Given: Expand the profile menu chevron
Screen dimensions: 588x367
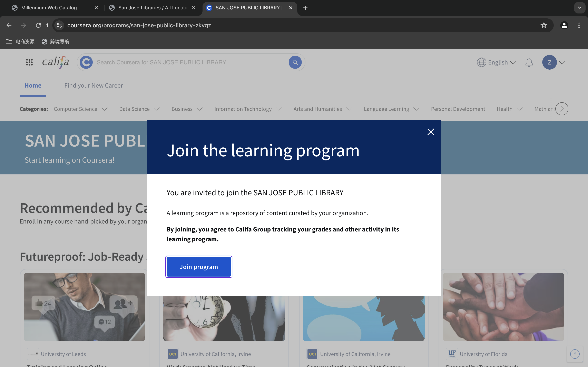Looking at the screenshot, I should pos(562,63).
